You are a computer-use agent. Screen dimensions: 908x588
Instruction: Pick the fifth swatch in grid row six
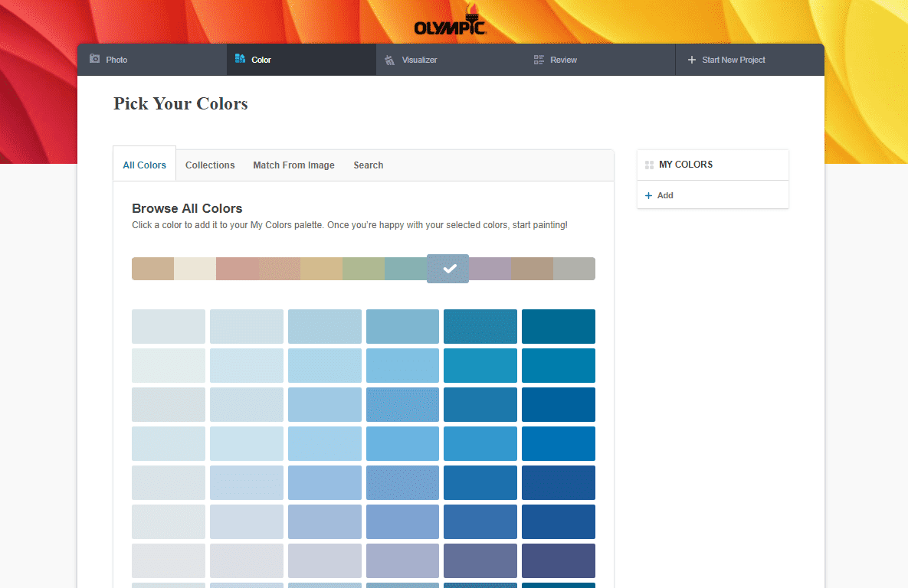[480, 521]
